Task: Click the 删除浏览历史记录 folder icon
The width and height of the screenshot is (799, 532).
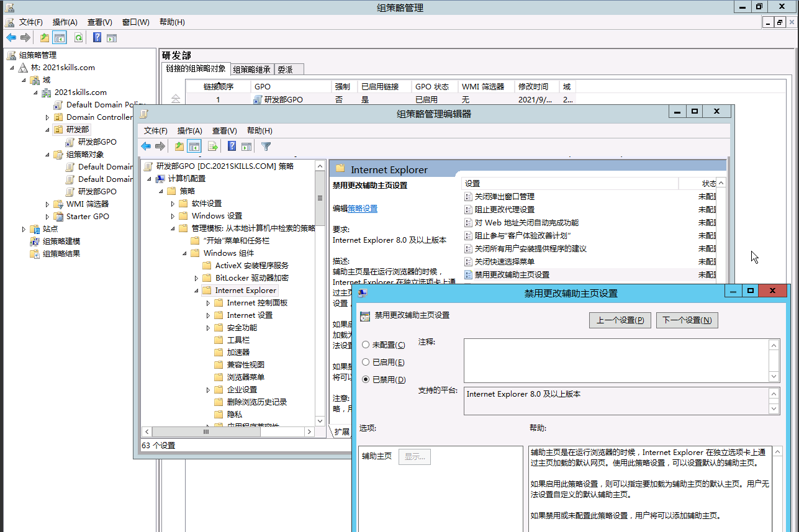Action: pyautogui.click(x=219, y=402)
